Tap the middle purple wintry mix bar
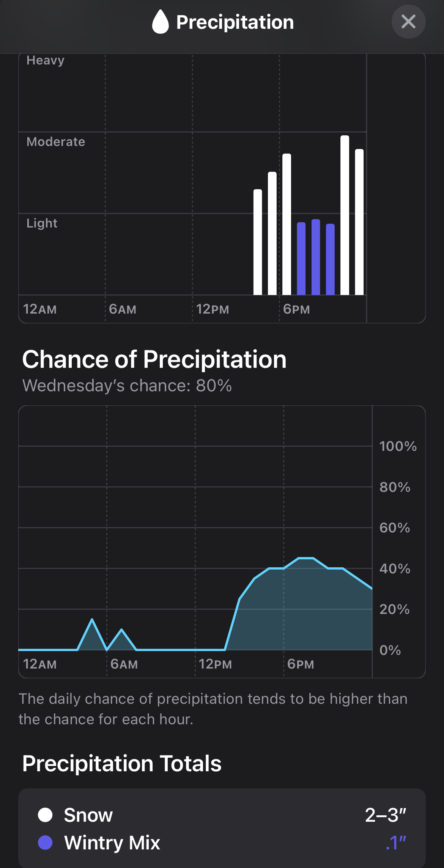Screen dimensions: 444x868 tap(316, 257)
